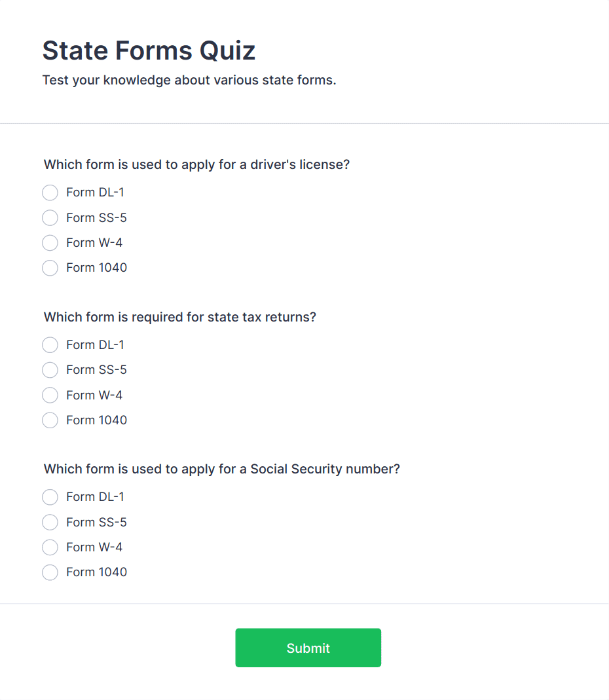Click the green Submit button

coord(308,648)
